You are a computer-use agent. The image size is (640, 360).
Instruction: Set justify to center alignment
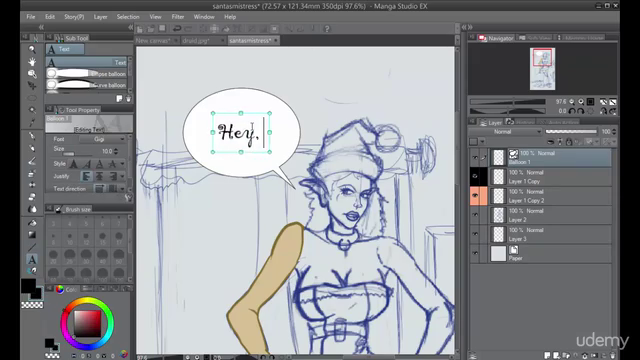click(x=99, y=176)
